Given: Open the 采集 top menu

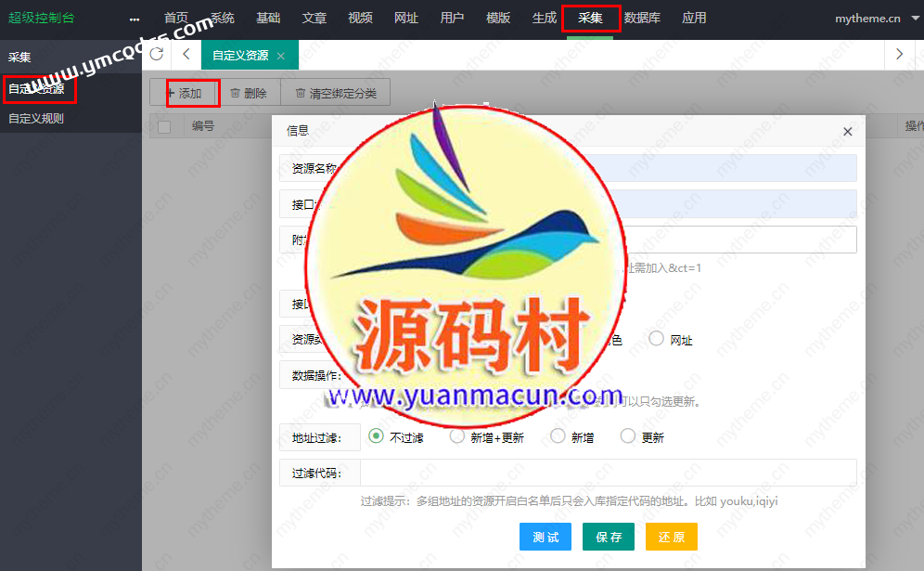Looking at the screenshot, I should coord(590,18).
